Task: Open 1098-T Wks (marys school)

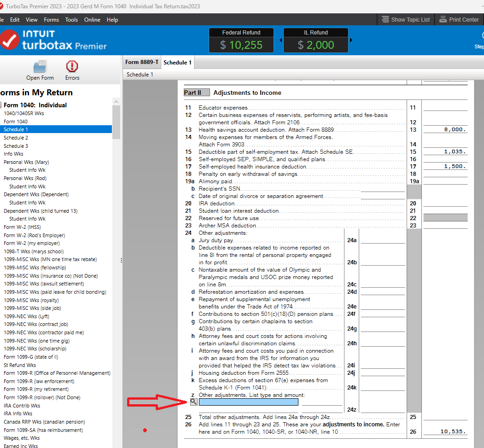Action: (x=34, y=251)
